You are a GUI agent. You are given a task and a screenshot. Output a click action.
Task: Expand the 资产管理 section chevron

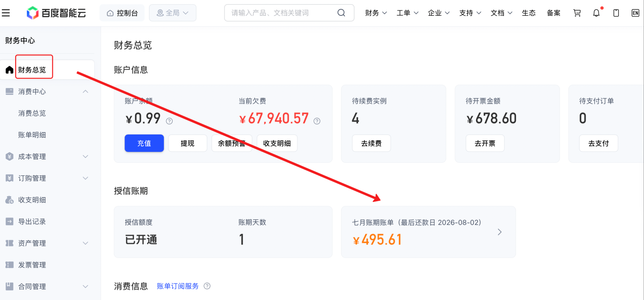(x=85, y=243)
